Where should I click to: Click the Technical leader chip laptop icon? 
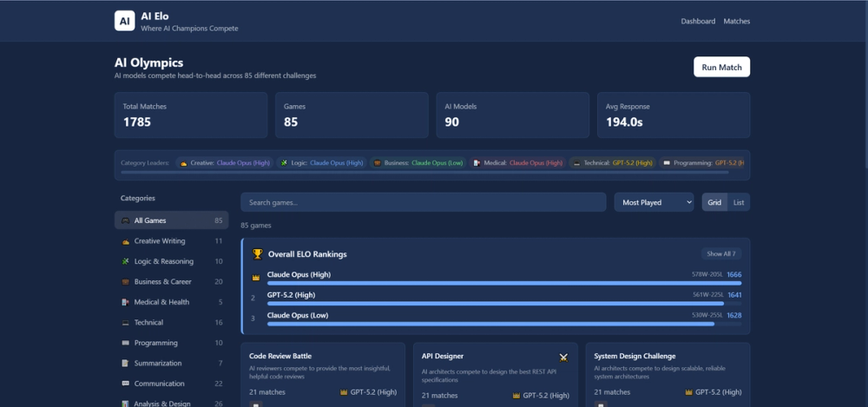(x=576, y=163)
